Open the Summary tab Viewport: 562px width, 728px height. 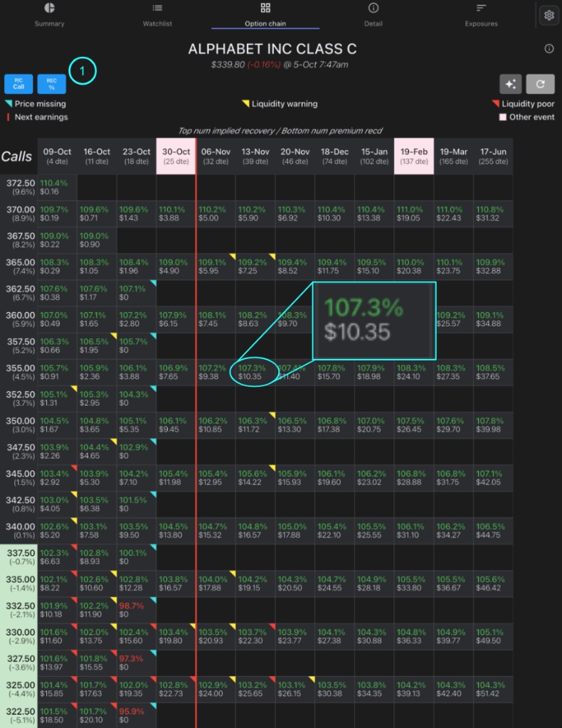49,15
